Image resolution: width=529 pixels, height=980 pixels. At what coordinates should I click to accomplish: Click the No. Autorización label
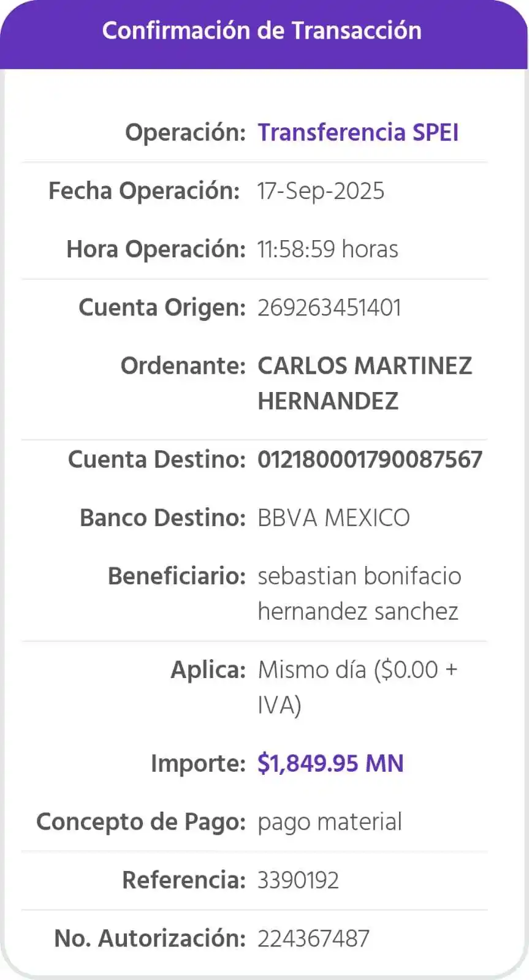[x=150, y=938]
